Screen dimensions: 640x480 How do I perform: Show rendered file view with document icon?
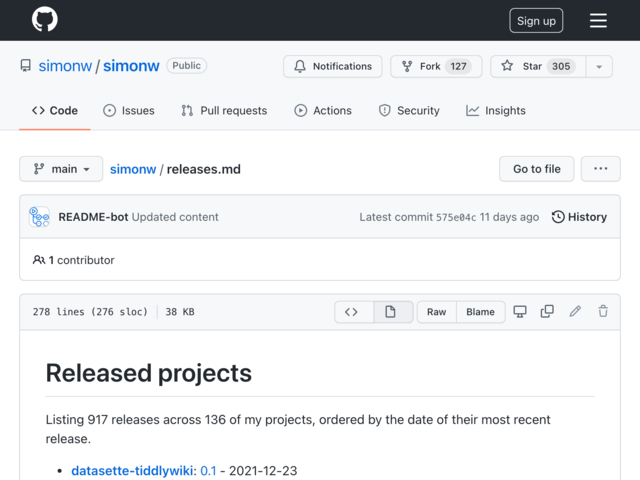point(393,312)
